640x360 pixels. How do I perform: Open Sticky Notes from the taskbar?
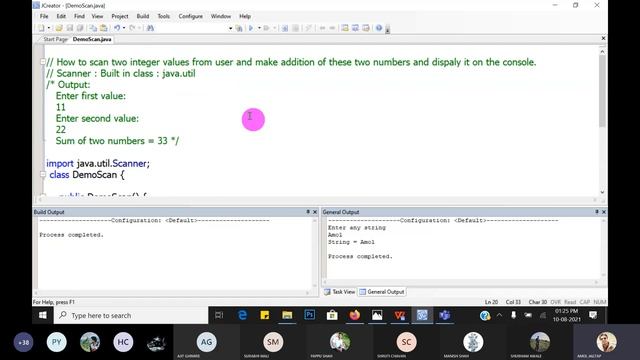264,315
